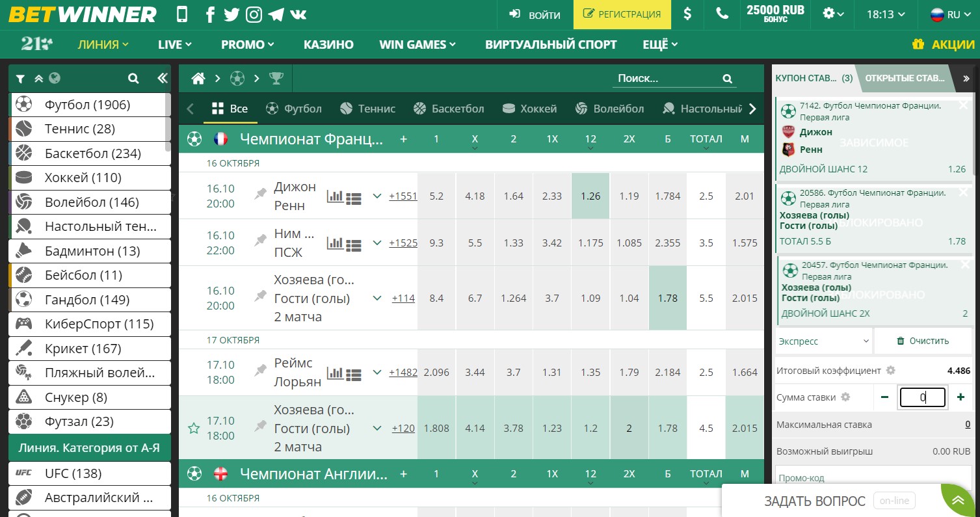Open the Twitter page icon
The height and width of the screenshot is (517, 980).
coord(232,14)
